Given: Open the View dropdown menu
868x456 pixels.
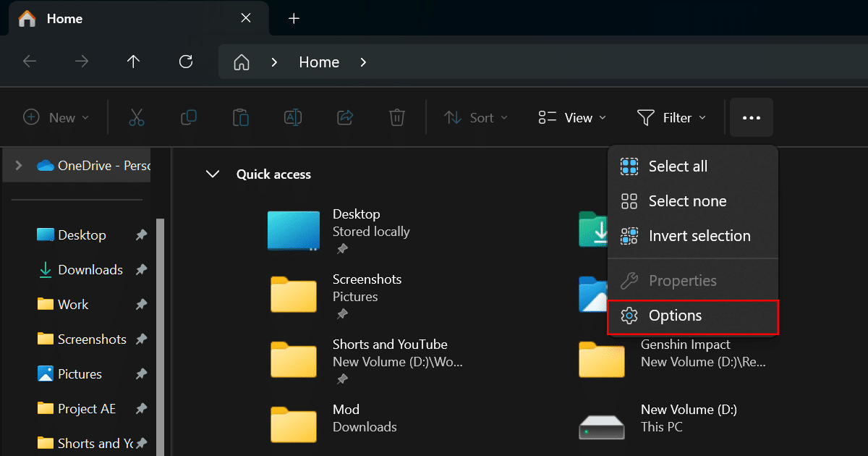Looking at the screenshot, I should 573,118.
